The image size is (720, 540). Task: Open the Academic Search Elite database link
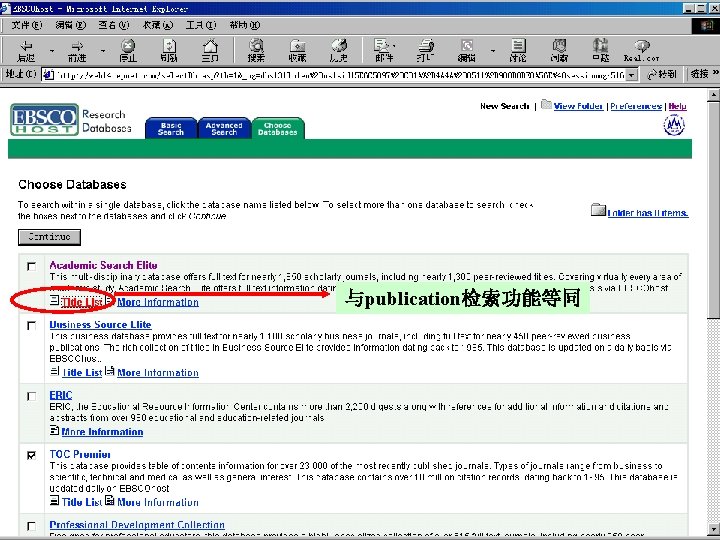[x=103, y=265]
